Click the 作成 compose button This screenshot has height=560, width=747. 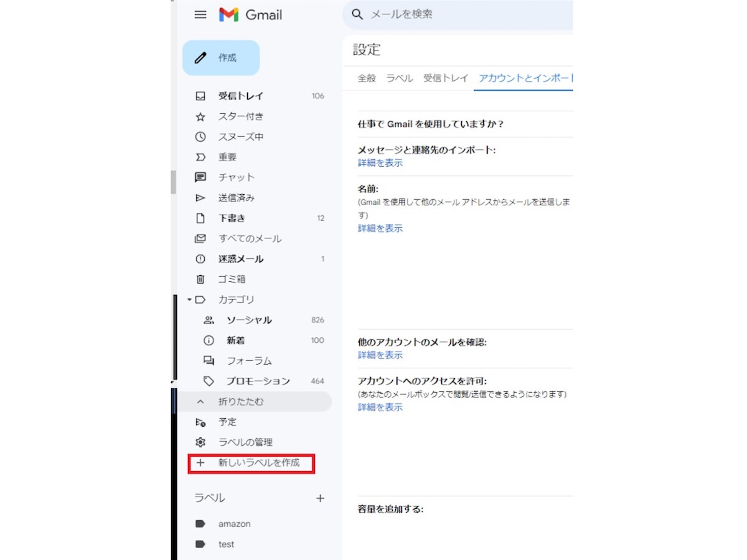(x=221, y=58)
